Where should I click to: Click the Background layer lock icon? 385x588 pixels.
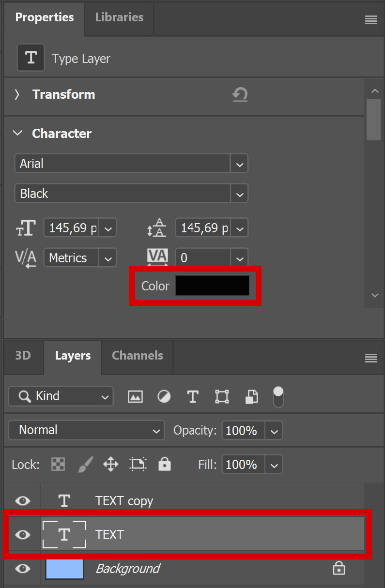point(339,568)
